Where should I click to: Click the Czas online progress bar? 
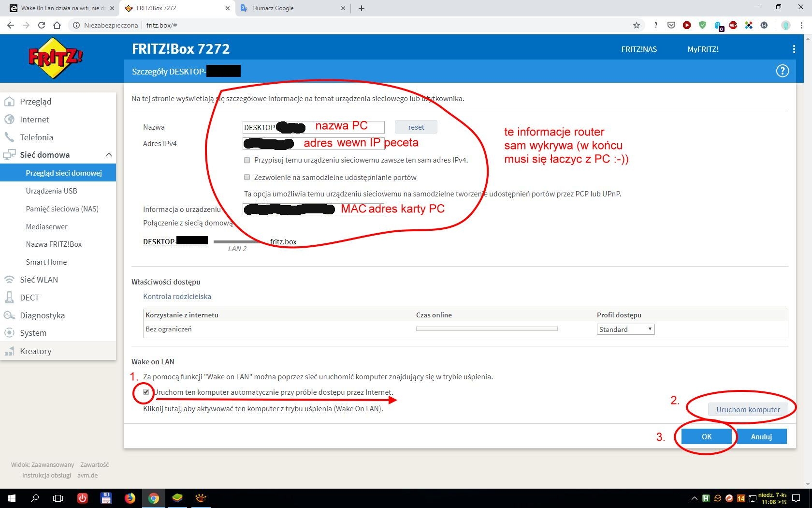coord(487,329)
